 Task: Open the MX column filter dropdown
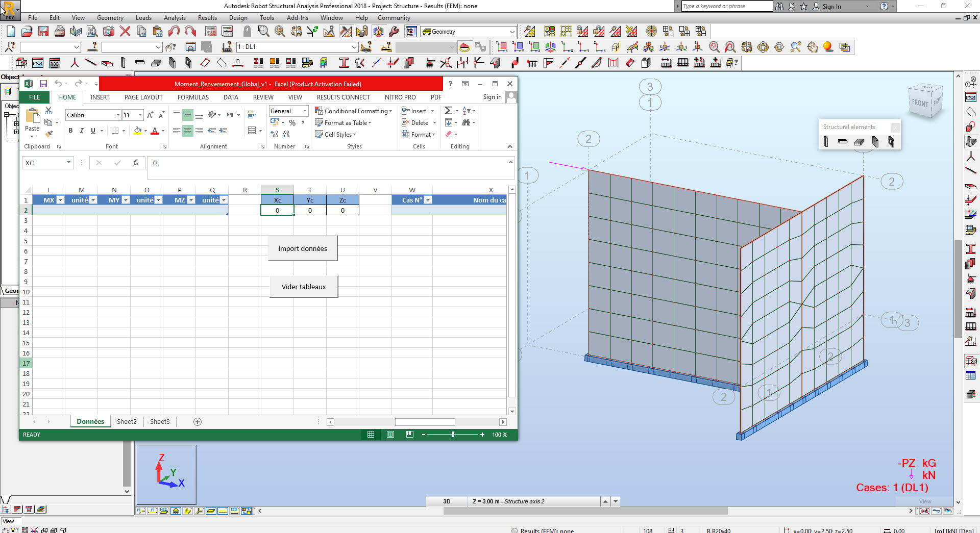[x=60, y=200]
